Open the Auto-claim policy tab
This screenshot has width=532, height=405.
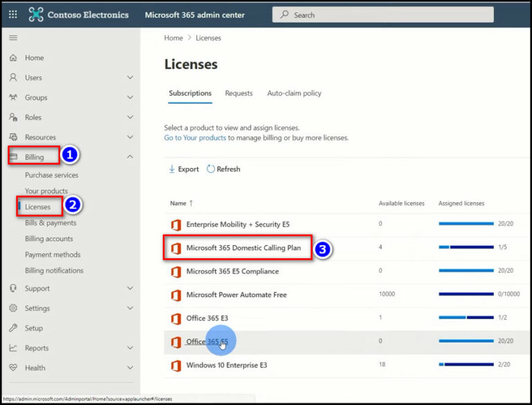click(x=294, y=93)
